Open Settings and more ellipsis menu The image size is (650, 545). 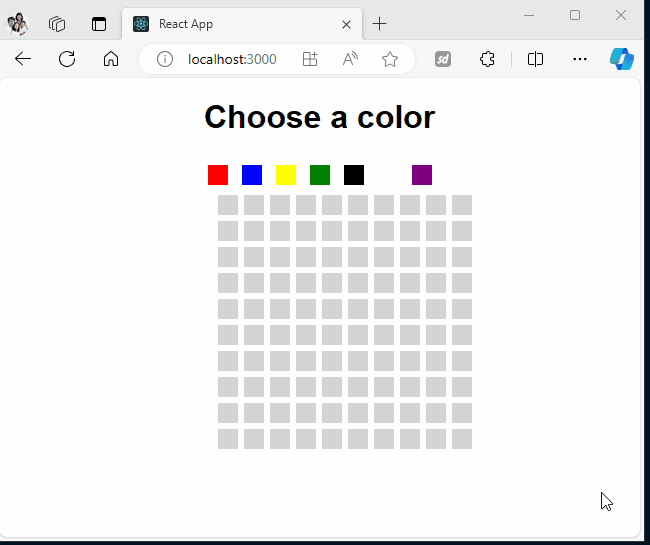(x=580, y=59)
